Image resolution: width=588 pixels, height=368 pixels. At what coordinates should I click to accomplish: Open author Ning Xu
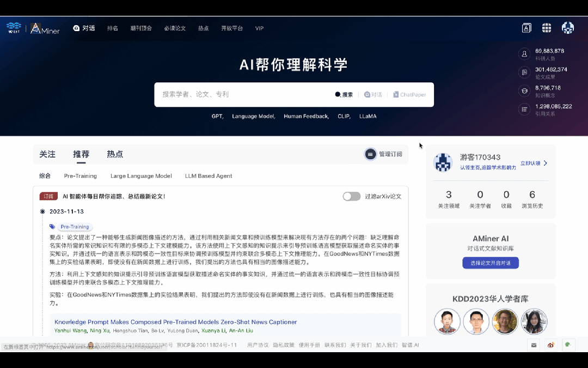100,330
